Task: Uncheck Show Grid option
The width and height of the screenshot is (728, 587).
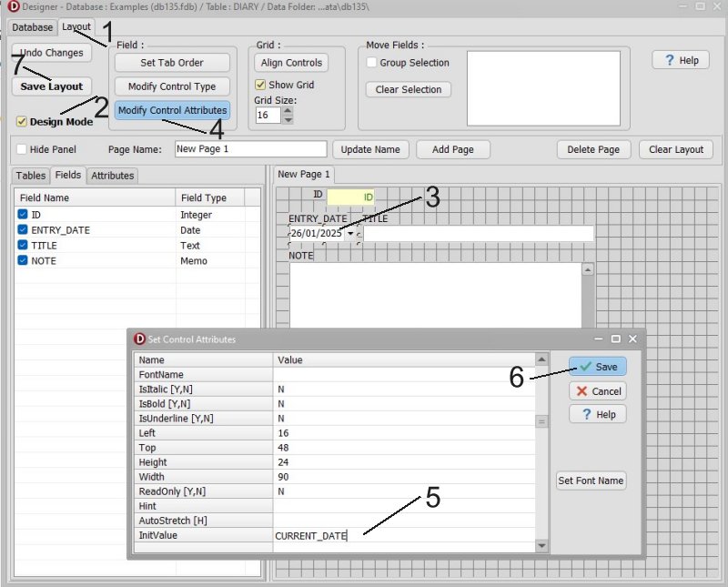Action: pyautogui.click(x=260, y=85)
